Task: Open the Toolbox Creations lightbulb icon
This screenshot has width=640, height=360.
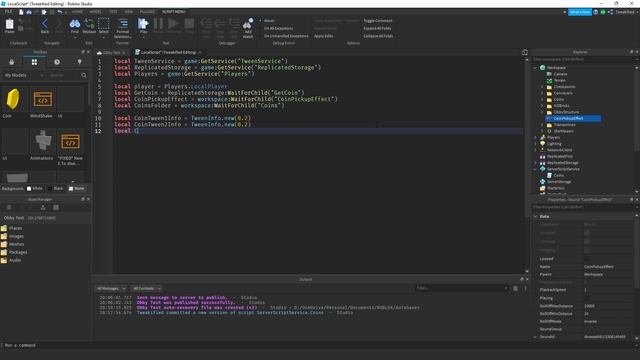Action: click(80, 62)
